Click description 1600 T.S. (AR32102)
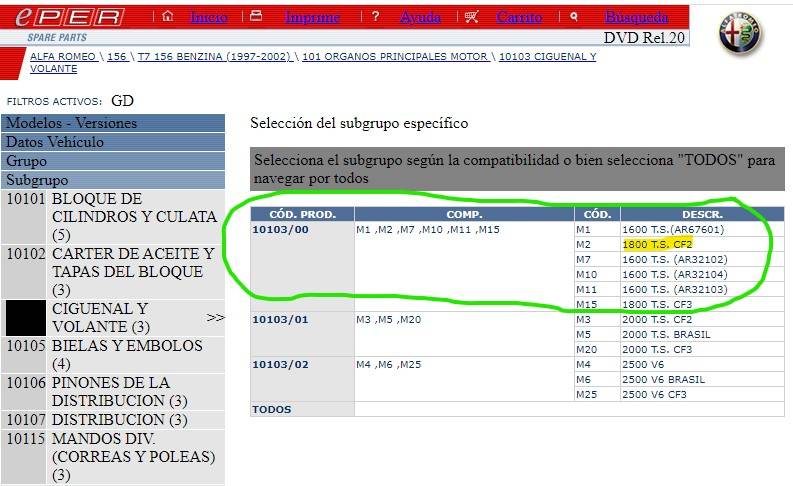The height and width of the screenshot is (486, 793). tap(675, 259)
